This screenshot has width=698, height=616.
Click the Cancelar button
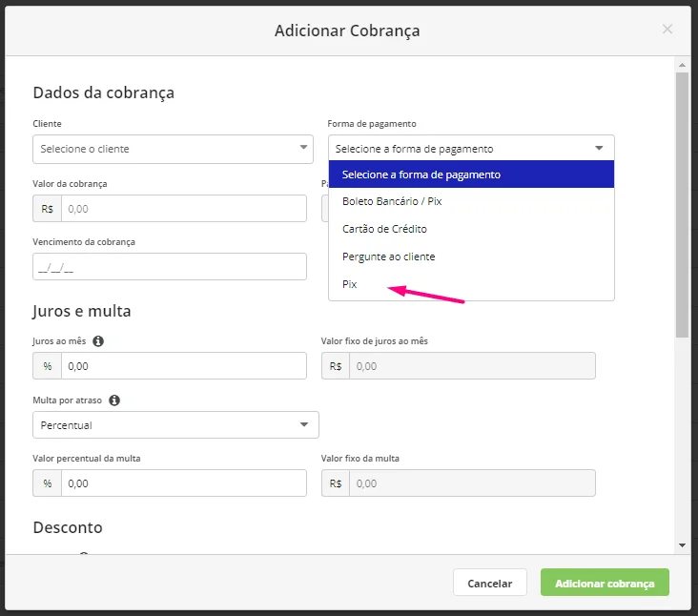coord(490,583)
